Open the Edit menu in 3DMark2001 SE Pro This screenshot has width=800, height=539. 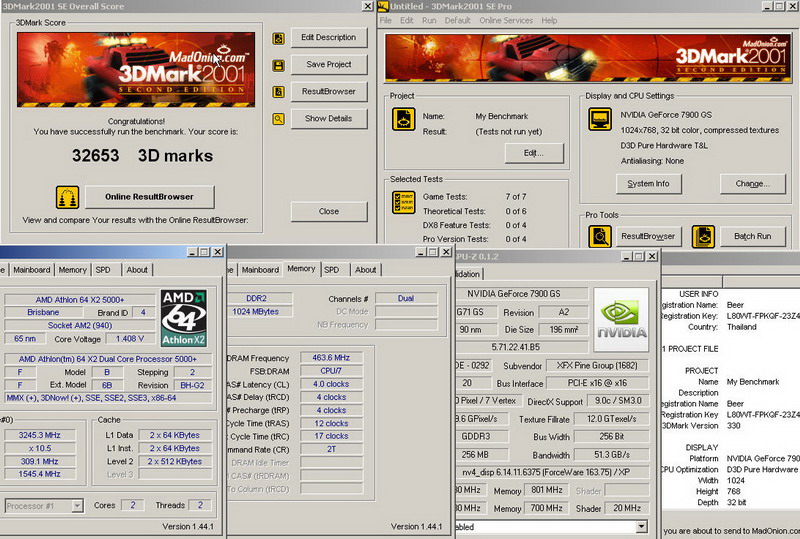tap(407, 20)
